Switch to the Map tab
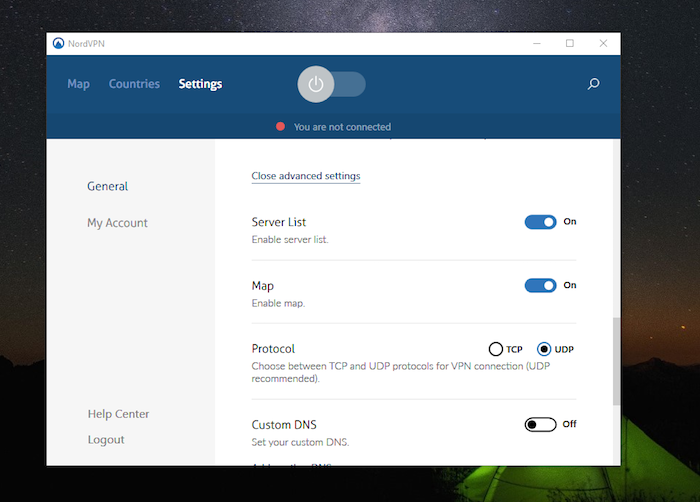Image resolution: width=700 pixels, height=502 pixels. coord(79,84)
